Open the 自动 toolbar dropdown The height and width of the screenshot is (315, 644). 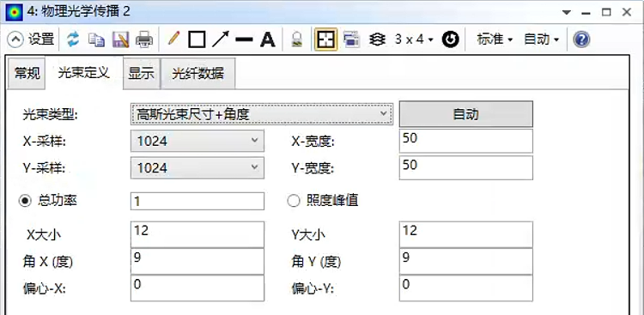coord(541,39)
